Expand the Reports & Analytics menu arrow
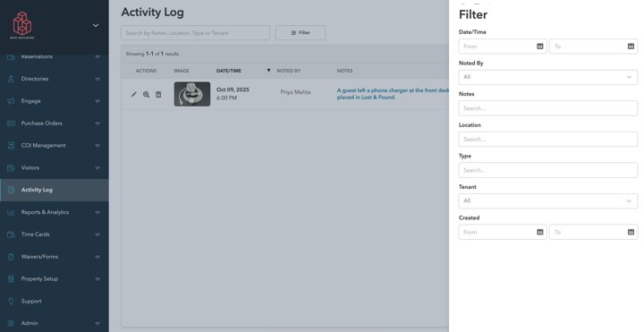Screen dimensions: 644x332 [x=97, y=212]
